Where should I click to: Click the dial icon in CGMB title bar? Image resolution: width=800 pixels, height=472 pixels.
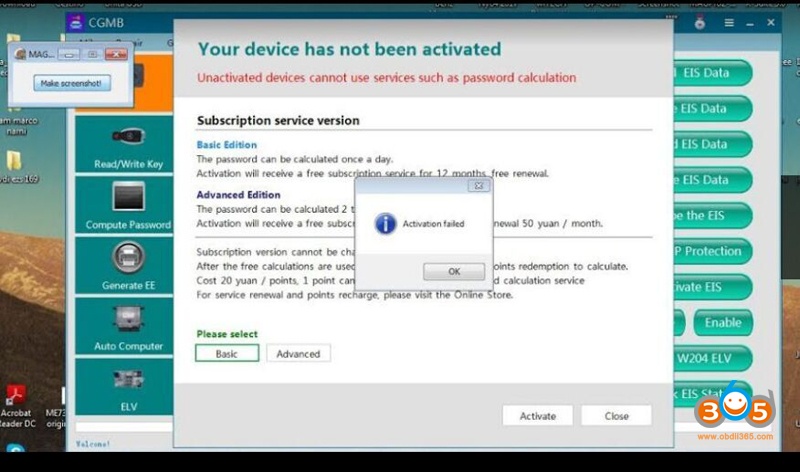[x=699, y=23]
